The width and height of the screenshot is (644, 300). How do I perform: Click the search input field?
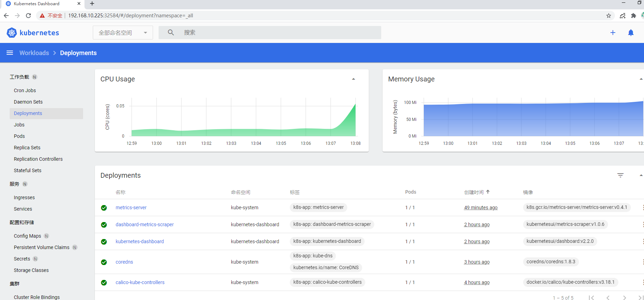(270, 33)
